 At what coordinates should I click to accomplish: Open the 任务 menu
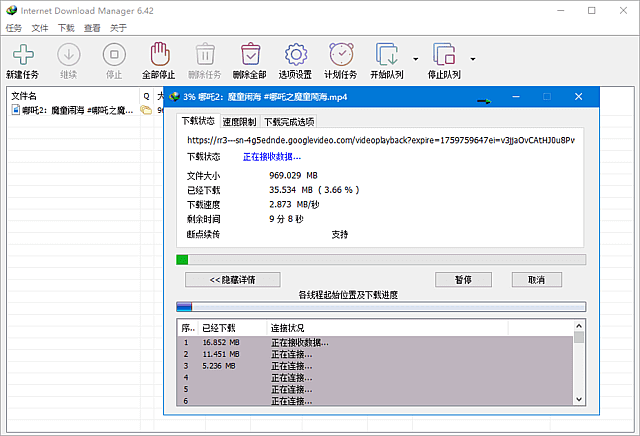tap(14, 28)
